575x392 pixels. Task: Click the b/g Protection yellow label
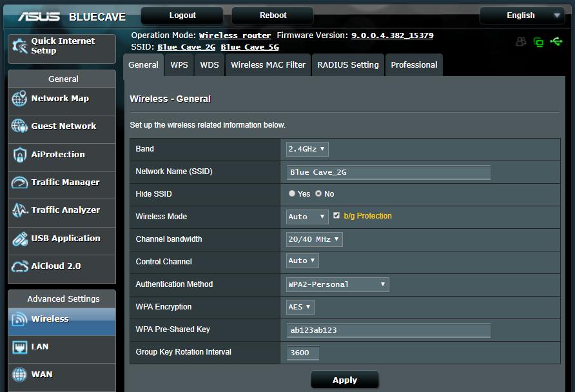coord(368,216)
